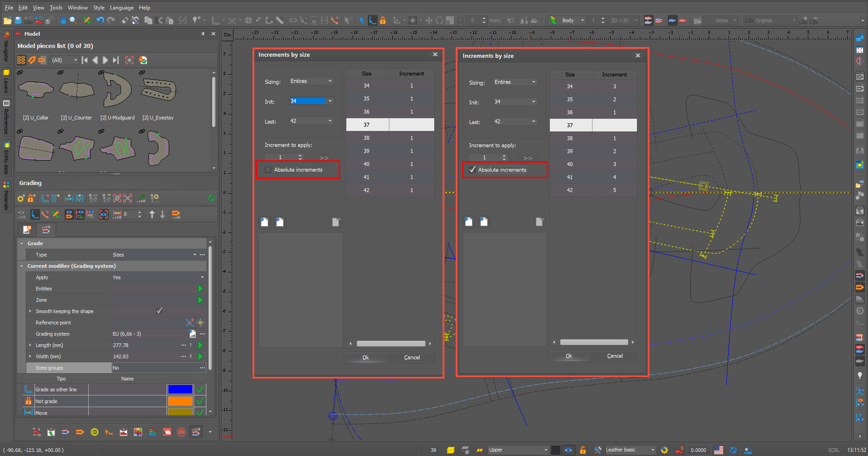Click the move up arrow in Grading
This screenshot has width=868, height=456.
[x=152, y=214]
